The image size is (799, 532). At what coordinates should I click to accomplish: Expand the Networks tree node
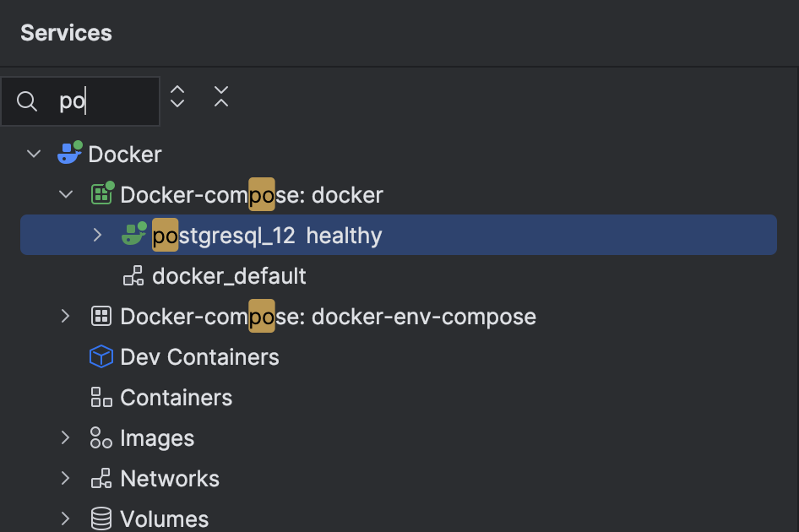(x=66, y=478)
